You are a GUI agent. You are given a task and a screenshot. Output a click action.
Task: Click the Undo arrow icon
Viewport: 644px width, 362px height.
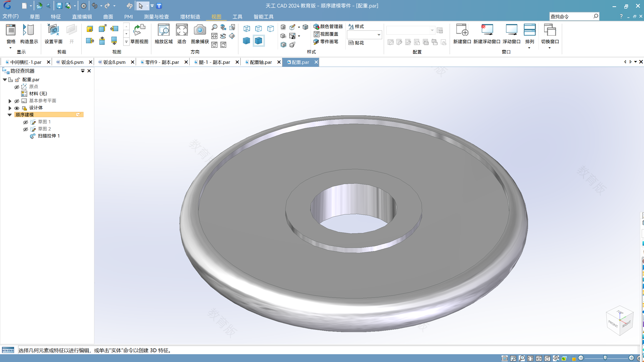95,6
